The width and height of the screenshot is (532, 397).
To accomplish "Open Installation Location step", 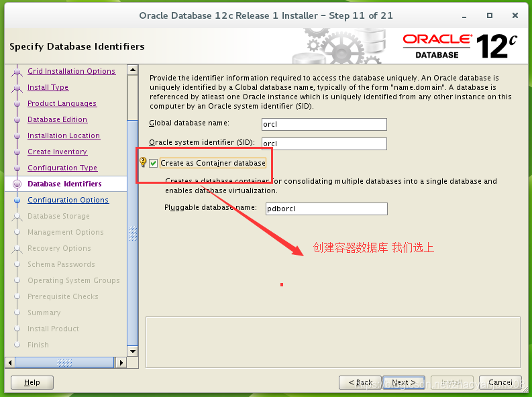I will 64,135.
